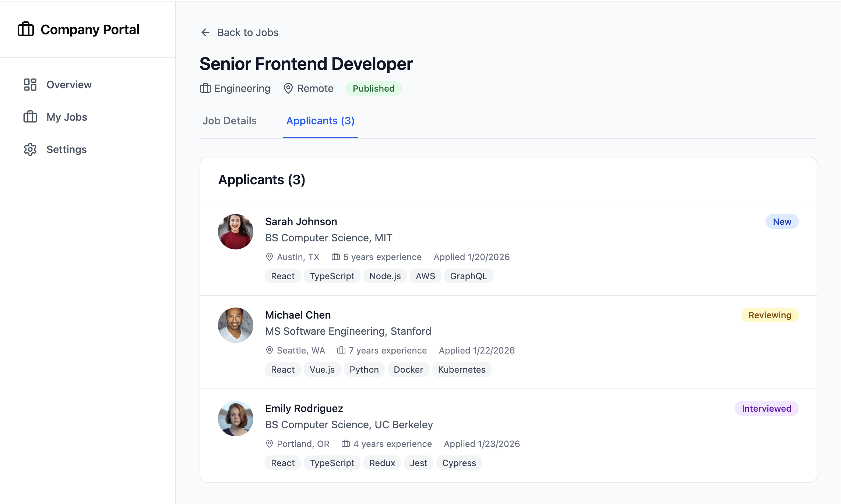The width and height of the screenshot is (841, 504).
Task: Switch to the Job Details tab
Action: 229,121
